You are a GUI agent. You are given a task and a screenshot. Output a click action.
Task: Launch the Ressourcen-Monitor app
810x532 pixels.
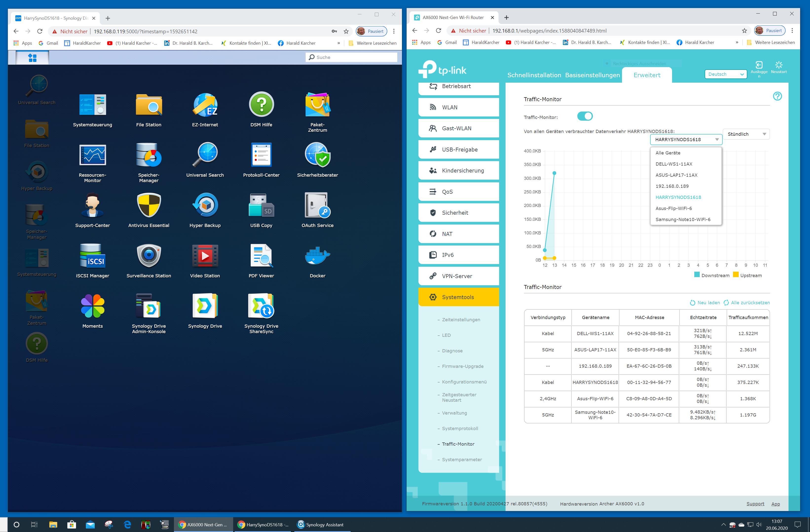click(93, 155)
